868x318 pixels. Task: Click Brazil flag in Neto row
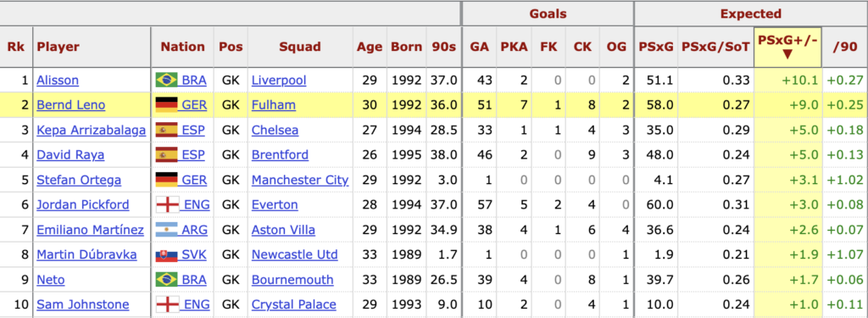tap(167, 280)
